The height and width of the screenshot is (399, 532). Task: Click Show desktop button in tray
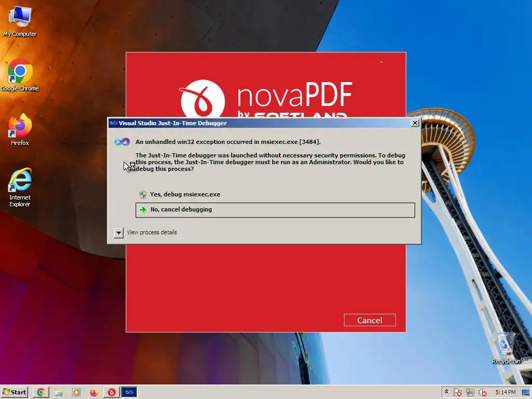526,393
